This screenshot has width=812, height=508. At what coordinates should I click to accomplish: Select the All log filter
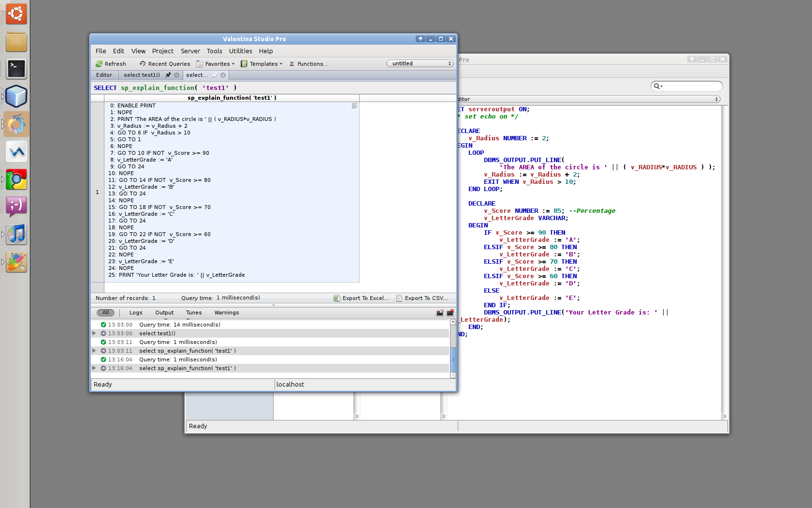pos(105,313)
